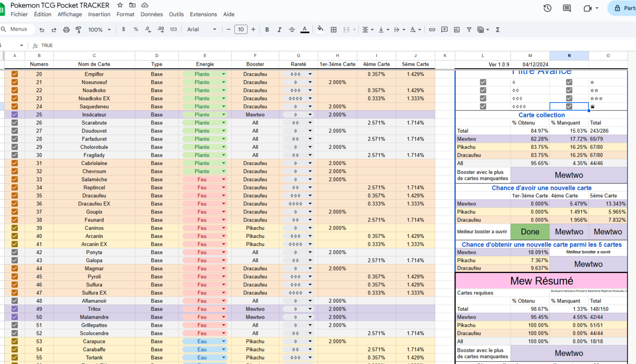Uncheck the checkbox for row Empiflor
The image size is (636, 364).
pyautogui.click(x=14, y=74)
